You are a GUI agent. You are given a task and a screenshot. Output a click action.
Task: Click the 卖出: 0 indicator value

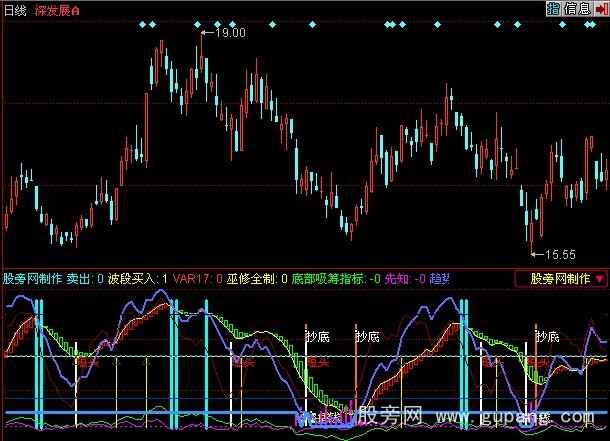[85, 279]
